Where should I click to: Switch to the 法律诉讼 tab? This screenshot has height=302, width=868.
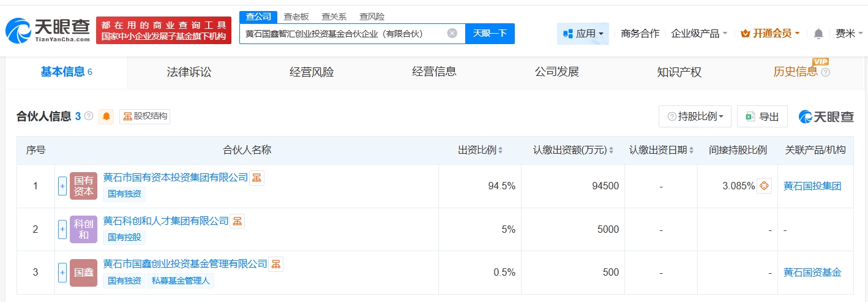pos(189,72)
